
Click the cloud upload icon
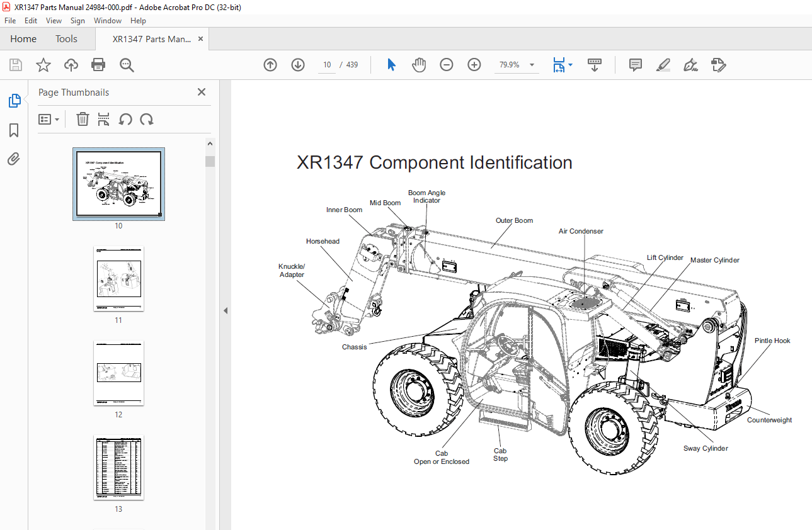point(71,65)
